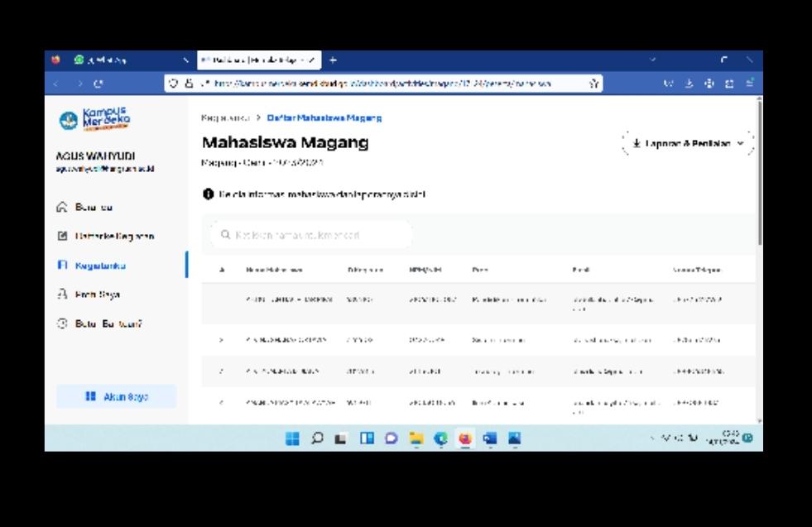The image size is (812, 527).
Task: Bookmark this page with the star icon
Action: coord(593,84)
